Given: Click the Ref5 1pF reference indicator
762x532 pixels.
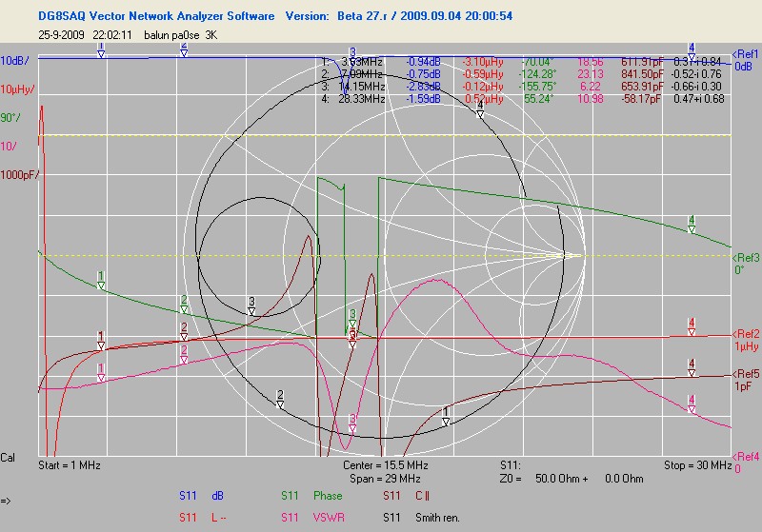Looking at the screenshot, I should 745,380.
